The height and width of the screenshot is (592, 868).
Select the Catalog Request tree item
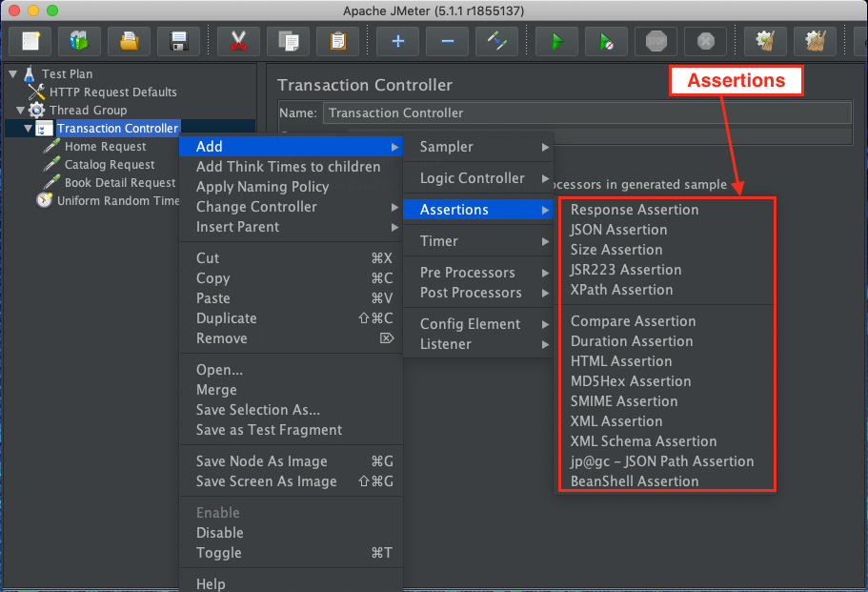click(110, 165)
